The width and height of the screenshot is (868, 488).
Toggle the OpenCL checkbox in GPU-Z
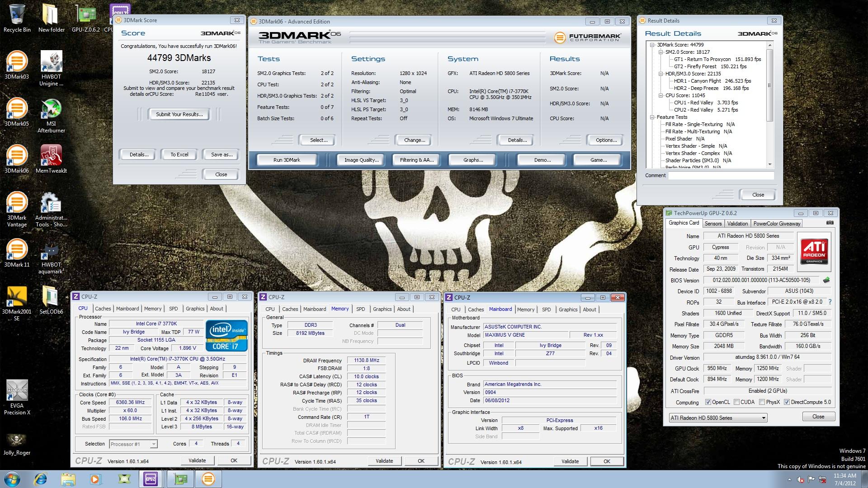pyautogui.click(x=708, y=402)
